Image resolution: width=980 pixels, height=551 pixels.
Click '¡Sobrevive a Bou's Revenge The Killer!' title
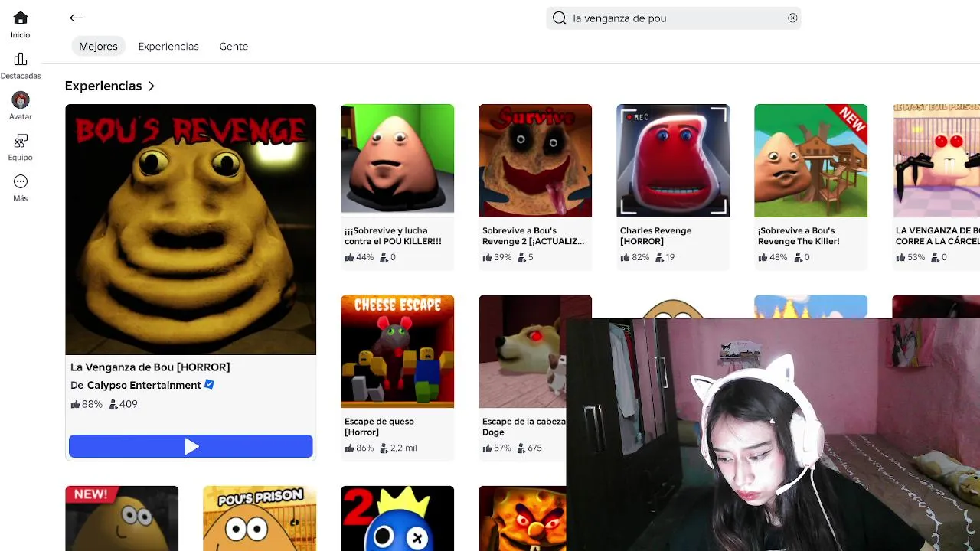pyautogui.click(x=799, y=236)
